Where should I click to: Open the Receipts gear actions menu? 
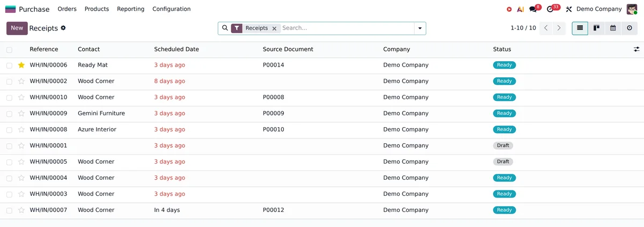point(63,28)
